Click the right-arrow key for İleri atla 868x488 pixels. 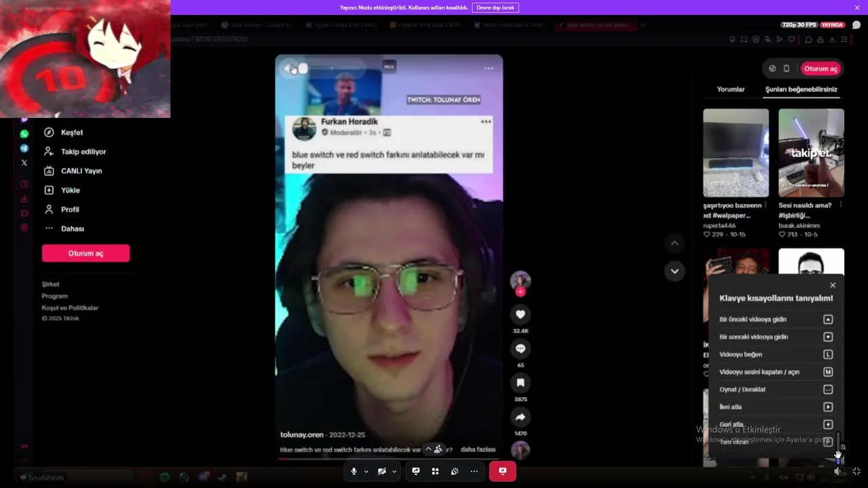point(828,407)
